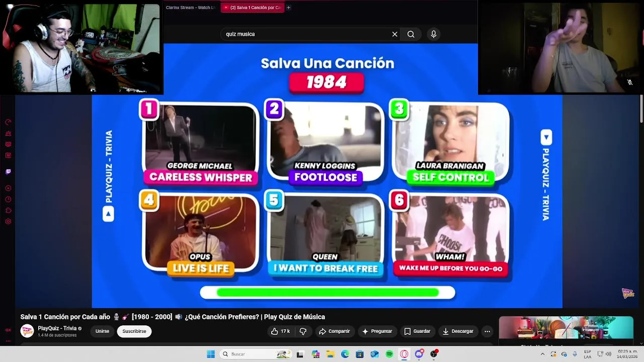The width and height of the screenshot is (644, 362).
Task: Open the Task View taskbar icon
Action: tap(300, 354)
